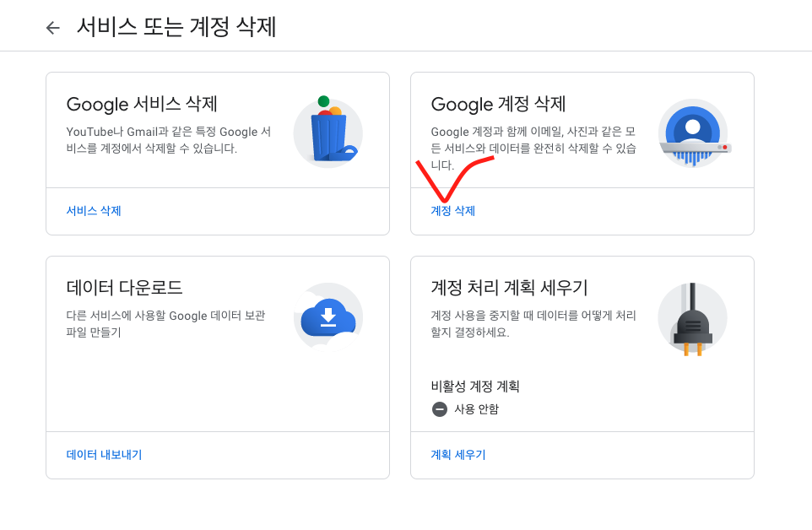Click the Google 계정 삭제 card heading
This screenshot has height=530, width=812.
click(x=498, y=104)
